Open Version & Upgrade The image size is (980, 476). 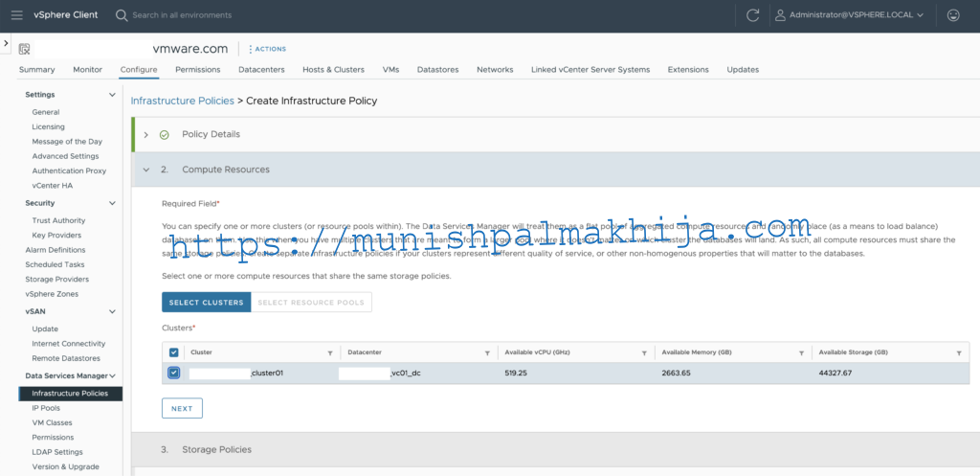click(x=65, y=466)
